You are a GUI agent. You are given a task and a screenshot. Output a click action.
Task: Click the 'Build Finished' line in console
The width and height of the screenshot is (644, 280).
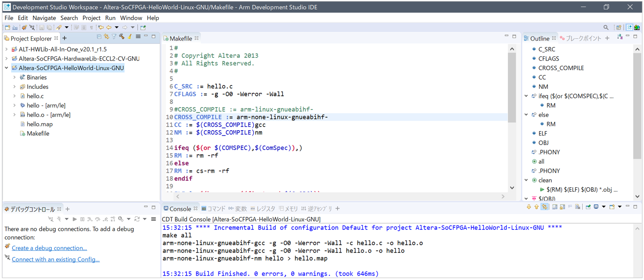(x=270, y=274)
